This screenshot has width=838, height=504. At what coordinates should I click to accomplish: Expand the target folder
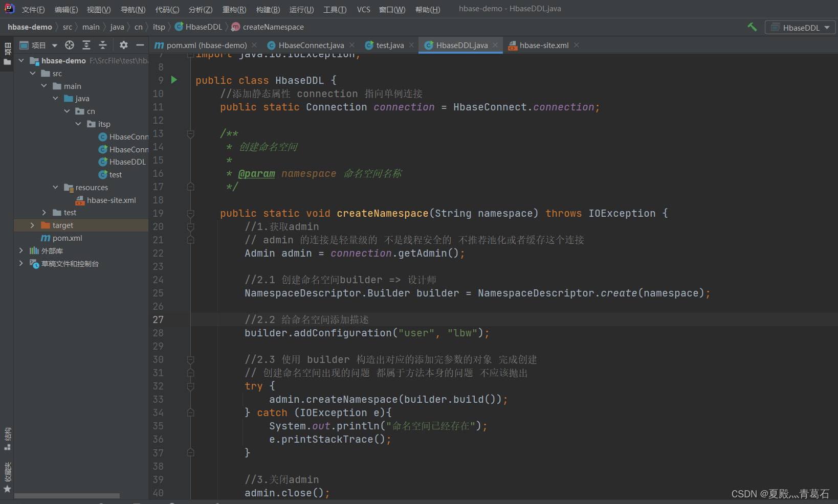click(33, 225)
